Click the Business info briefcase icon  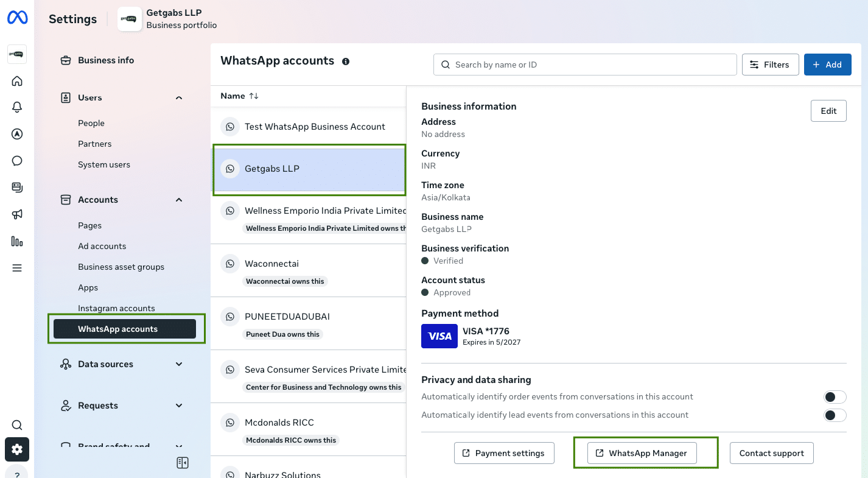[66, 60]
